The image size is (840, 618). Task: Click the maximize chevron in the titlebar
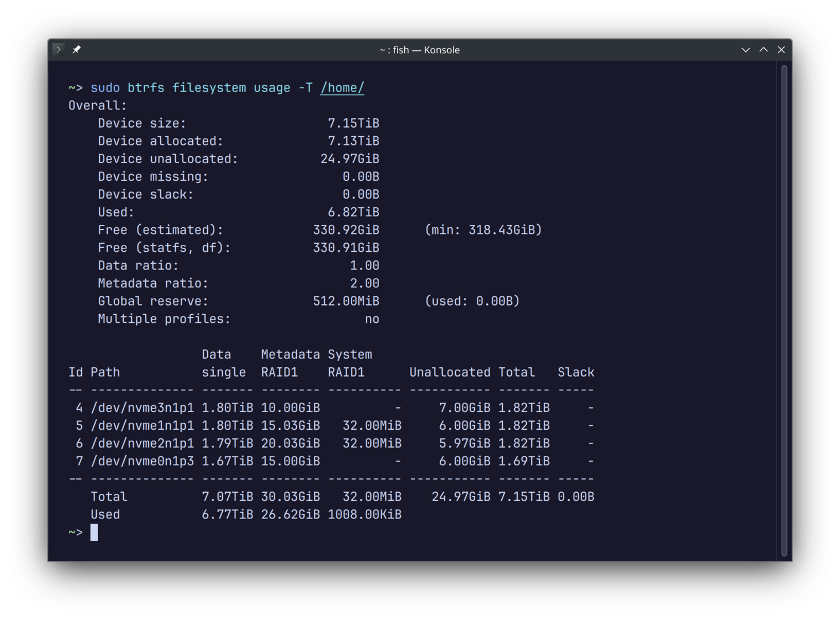click(764, 50)
